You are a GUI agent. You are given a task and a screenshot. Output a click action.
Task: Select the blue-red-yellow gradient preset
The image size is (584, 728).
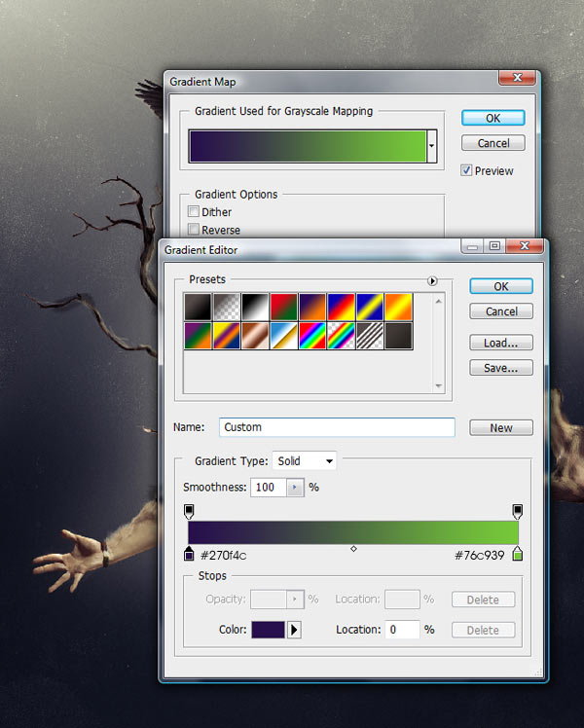point(342,307)
